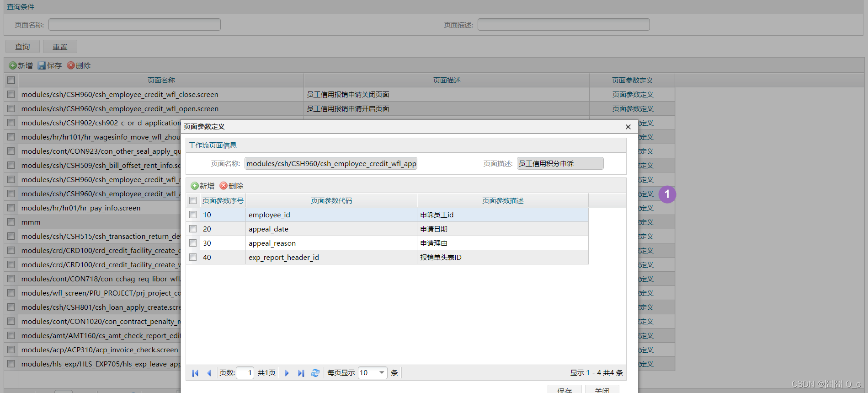Go to last page in dialog pager
868x393 pixels.
coord(301,373)
